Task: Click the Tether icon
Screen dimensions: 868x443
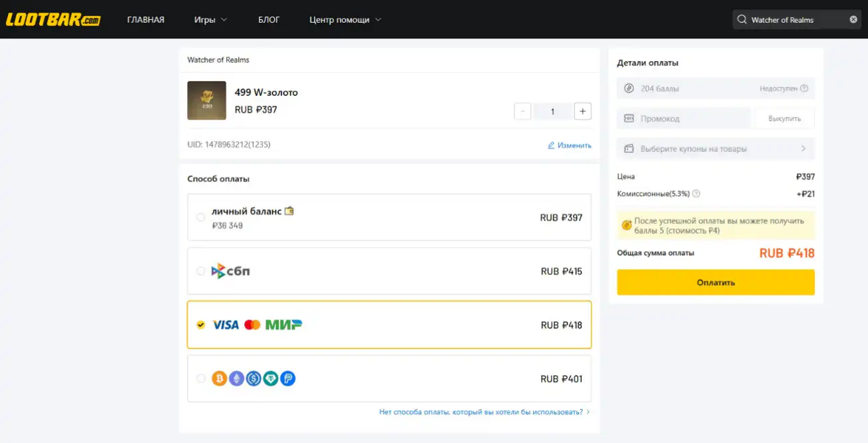Action: [x=270, y=378]
